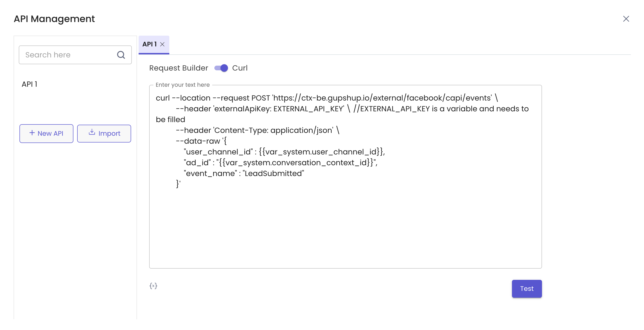
Task: Click the --data-raw line
Action: tap(201, 141)
